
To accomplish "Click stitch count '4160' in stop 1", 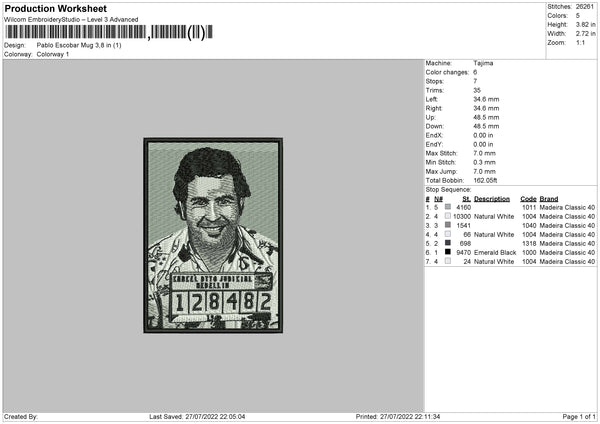I will click(463, 207).
